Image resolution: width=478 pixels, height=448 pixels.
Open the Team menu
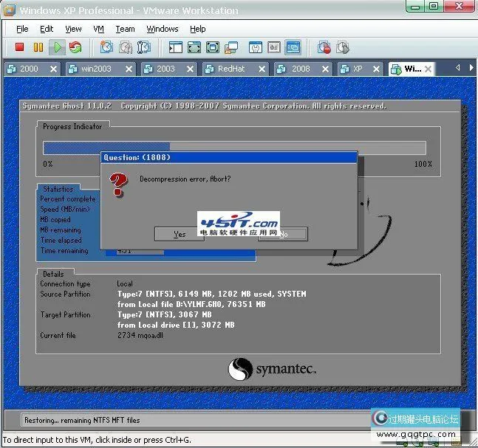(125, 29)
